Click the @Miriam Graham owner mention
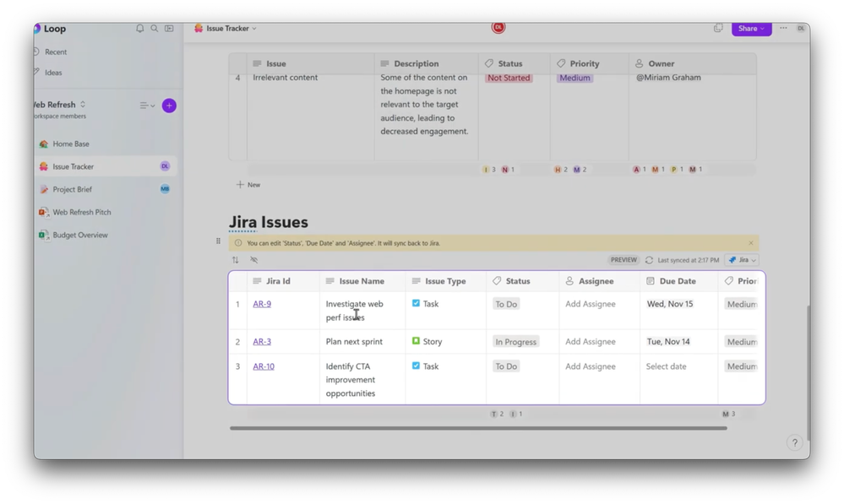 (668, 78)
